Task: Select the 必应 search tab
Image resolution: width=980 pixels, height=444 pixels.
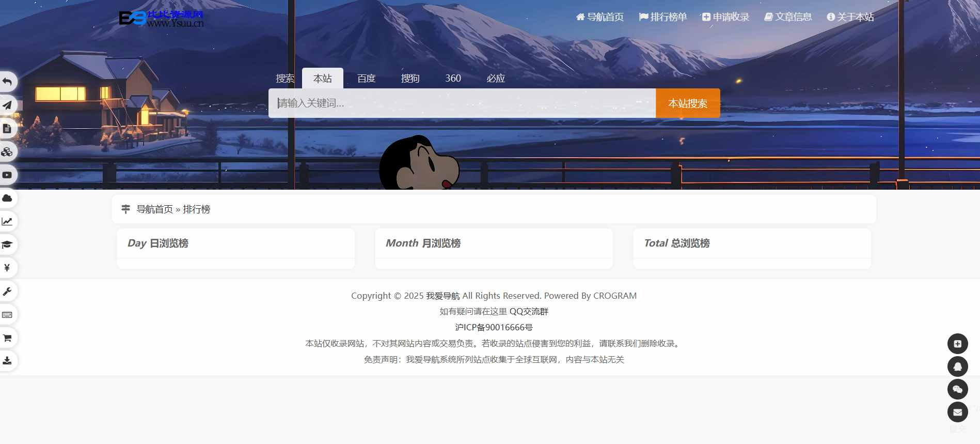Action: coord(495,79)
